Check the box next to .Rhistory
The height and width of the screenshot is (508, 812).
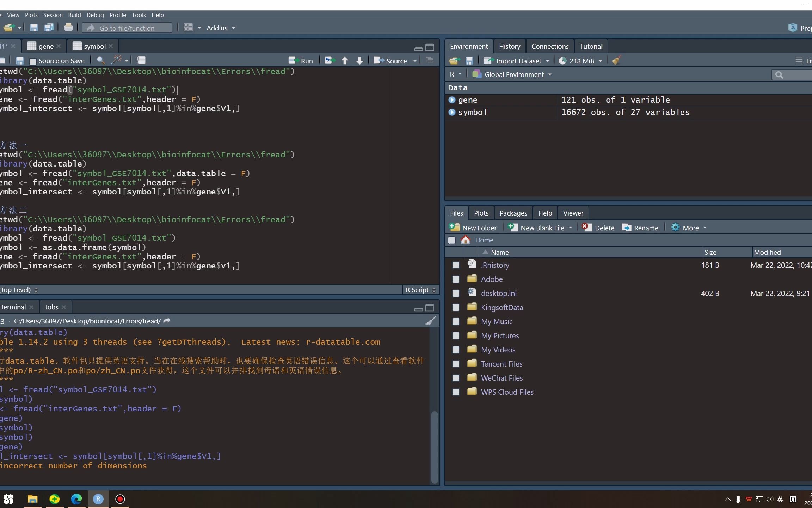coord(456,265)
